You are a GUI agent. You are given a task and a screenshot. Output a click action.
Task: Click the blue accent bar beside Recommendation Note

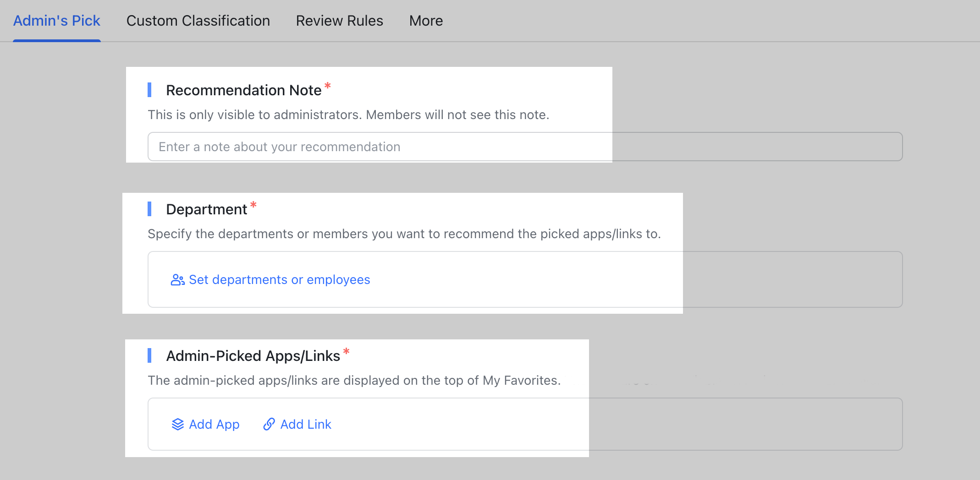150,90
